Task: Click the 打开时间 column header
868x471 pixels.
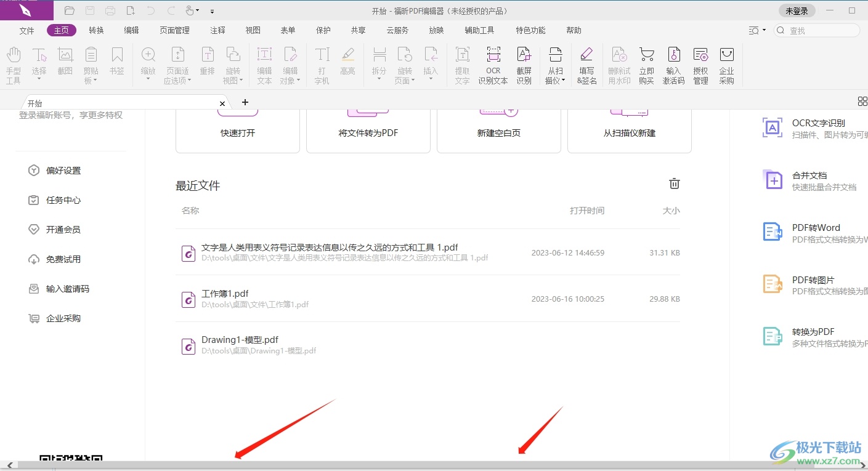Action: [587, 211]
